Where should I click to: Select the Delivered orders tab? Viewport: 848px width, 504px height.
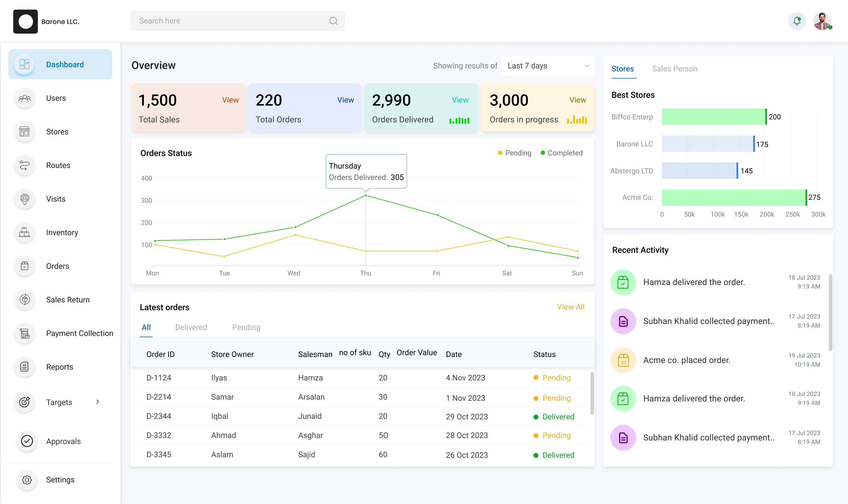(191, 327)
